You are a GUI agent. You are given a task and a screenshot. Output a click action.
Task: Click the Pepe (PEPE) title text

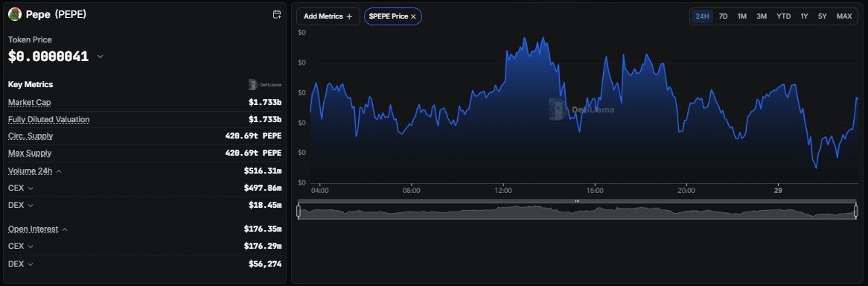click(x=56, y=14)
